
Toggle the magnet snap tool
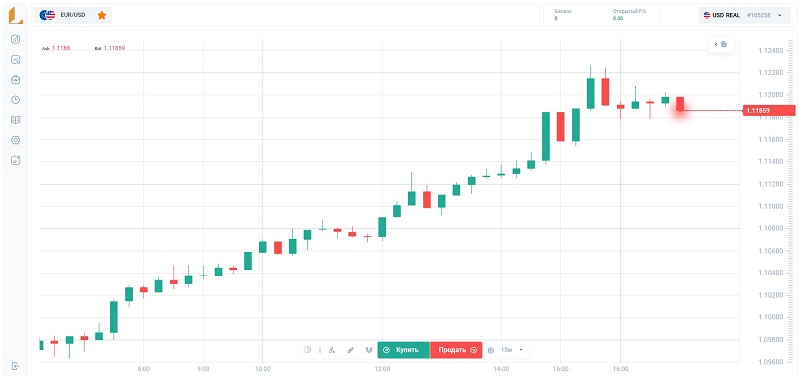368,350
